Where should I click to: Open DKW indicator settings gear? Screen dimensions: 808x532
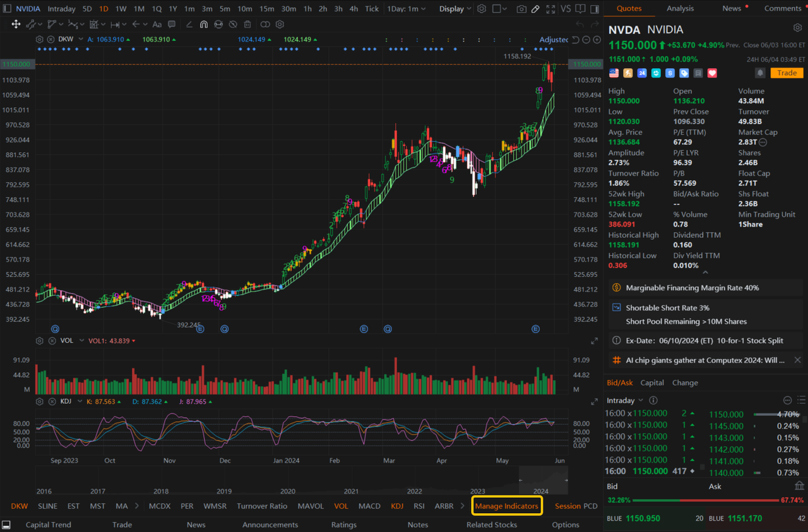39,39
